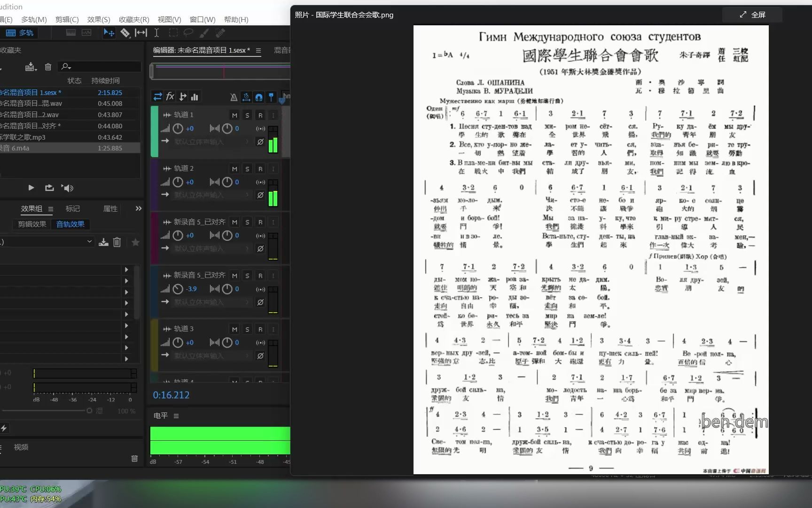Screen dimensions: 812x508
Task: Toggle auto-play speaker icon in Files panel
Action: pos(67,188)
